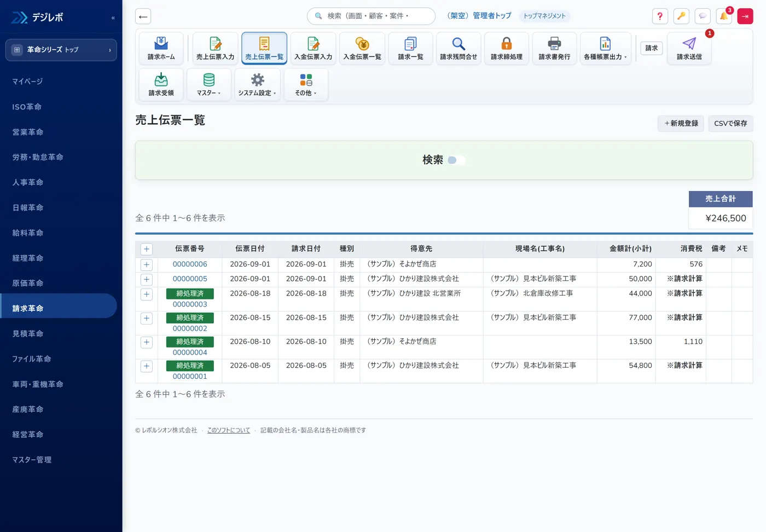Image resolution: width=766 pixels, height=532 pixels.
Task: Open 経理革命 in the sidebar
Action: click(x=59, y=258)
